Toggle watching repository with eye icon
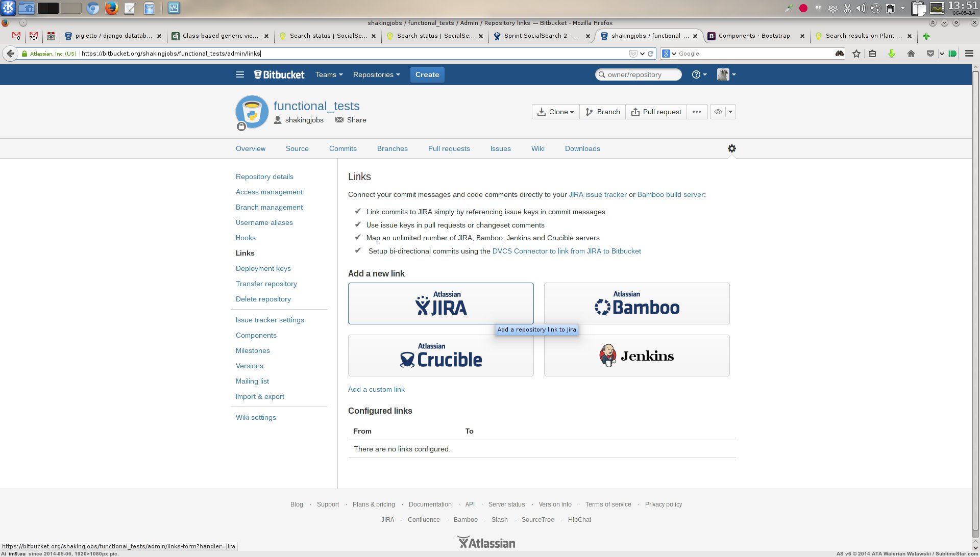The height and width of the screenshot is (557, 980). pyautogui.click(x=718, y=112)
